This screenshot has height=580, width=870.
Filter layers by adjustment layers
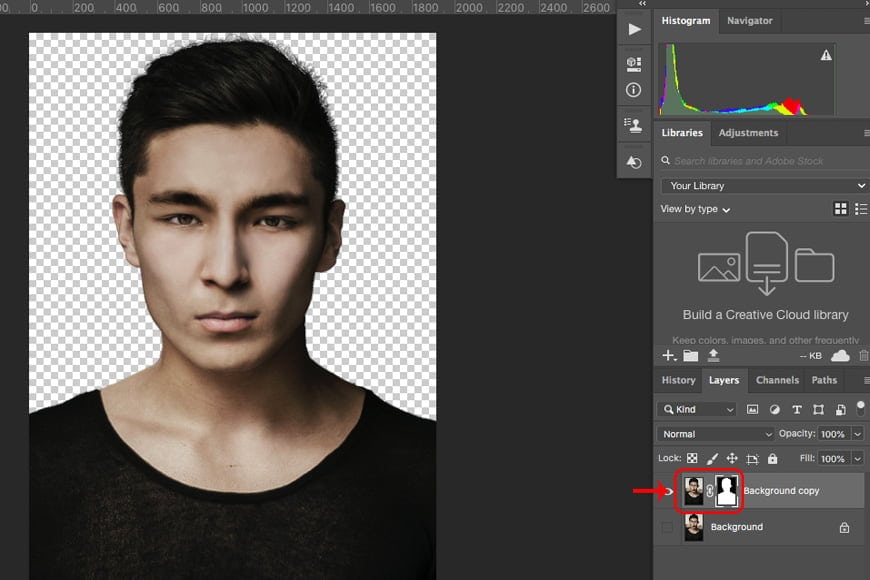click(x=775, y=410)
